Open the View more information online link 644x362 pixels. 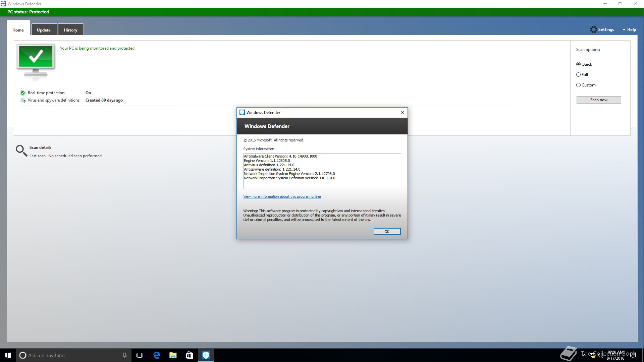282,196
